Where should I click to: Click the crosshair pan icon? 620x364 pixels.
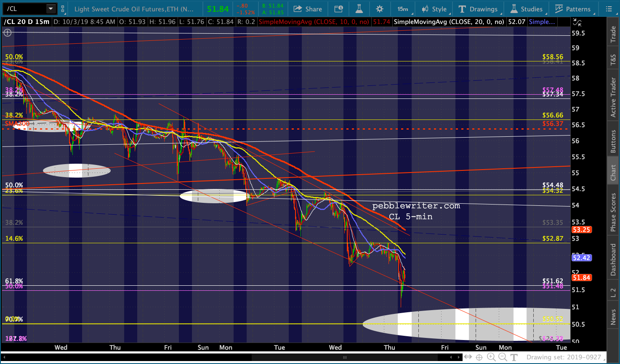[x=479, y=357]
